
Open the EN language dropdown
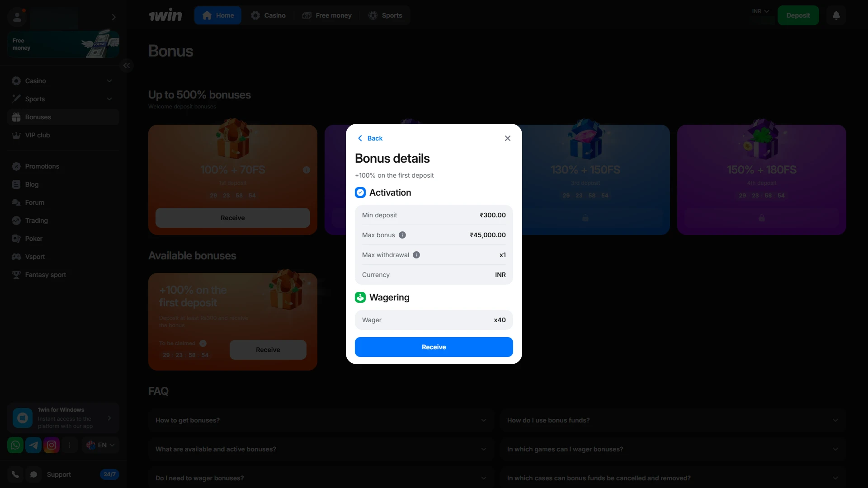coord(100,445)
